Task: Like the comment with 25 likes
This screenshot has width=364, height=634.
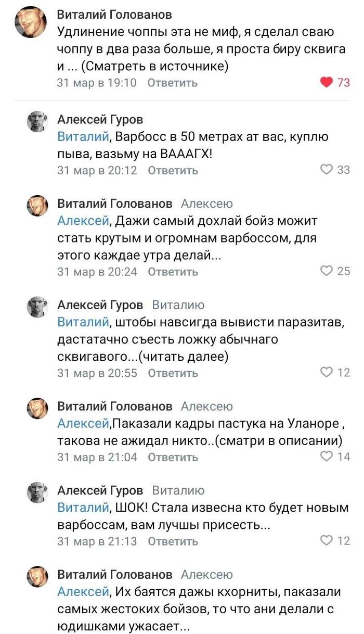Action: click(x=326, y=271)
